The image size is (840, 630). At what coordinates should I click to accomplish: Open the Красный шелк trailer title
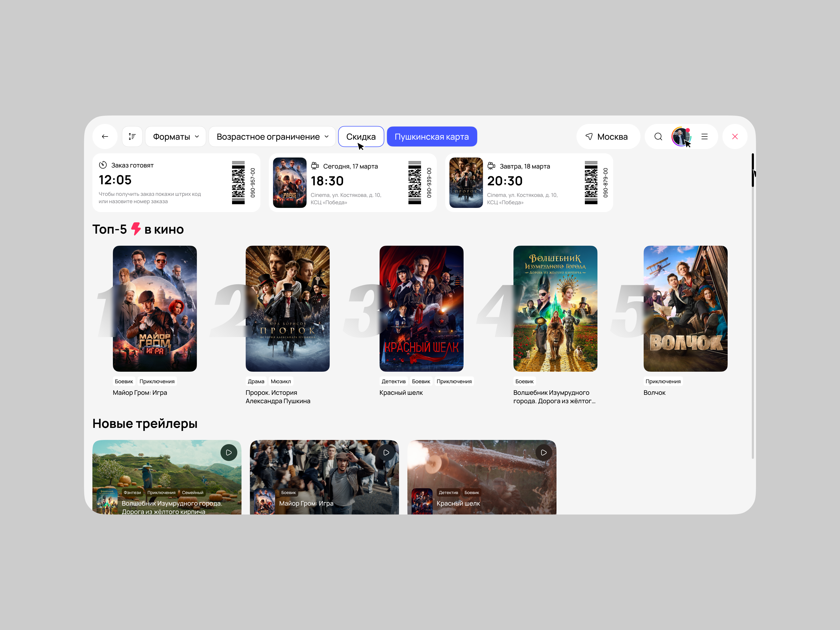458,503
